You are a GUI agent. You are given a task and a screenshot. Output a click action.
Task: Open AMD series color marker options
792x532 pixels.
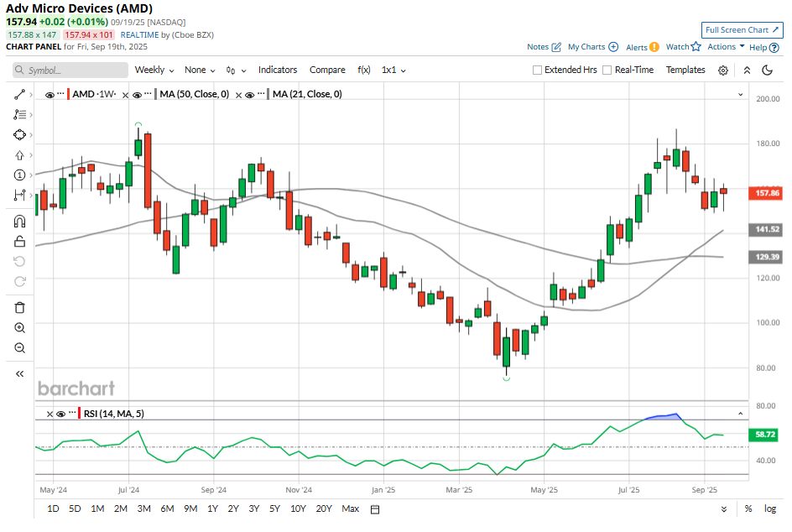(x=68, y=95)
